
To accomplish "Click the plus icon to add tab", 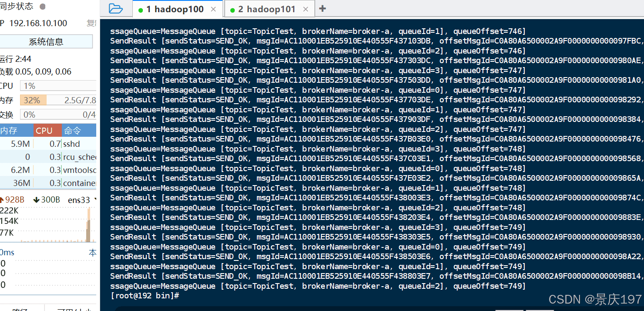I will point(323,9).
